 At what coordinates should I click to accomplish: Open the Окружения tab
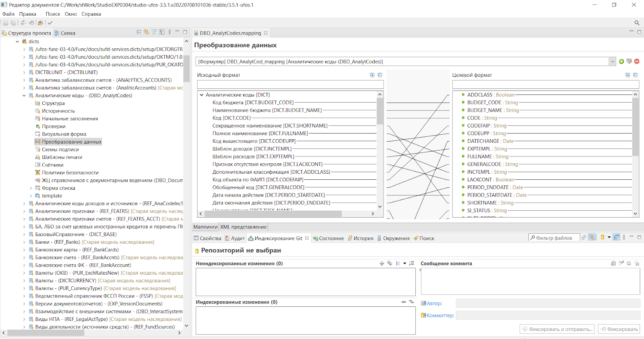point(393,238)
